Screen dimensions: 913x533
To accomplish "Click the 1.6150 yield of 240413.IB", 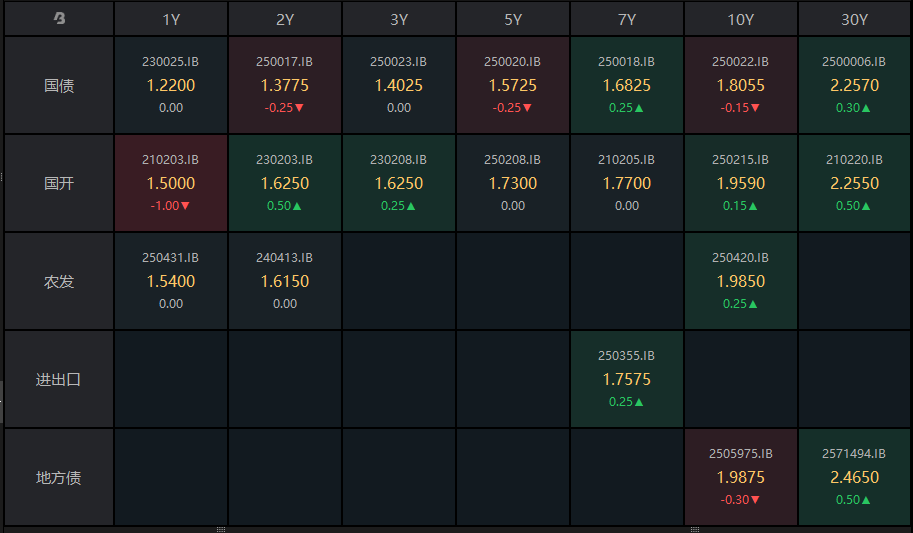I will (x=285, y=282).
